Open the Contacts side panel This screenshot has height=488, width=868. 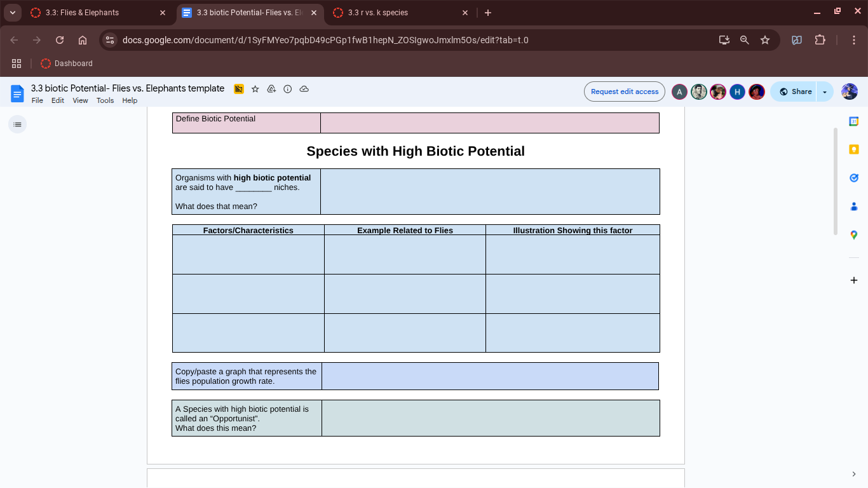point(854,207)
